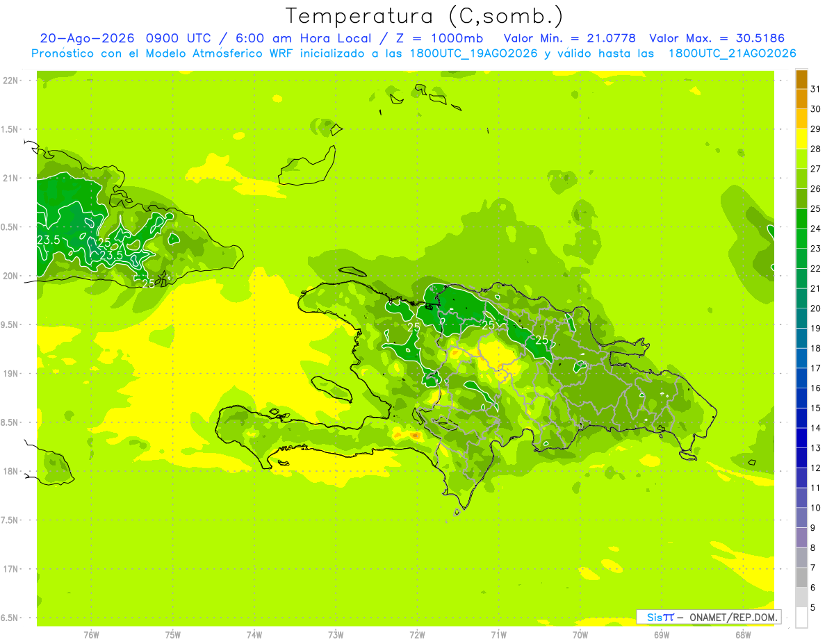Click the yellow 29 degree legend swatch
Screen dimensions: 834x644
(801, 139)
